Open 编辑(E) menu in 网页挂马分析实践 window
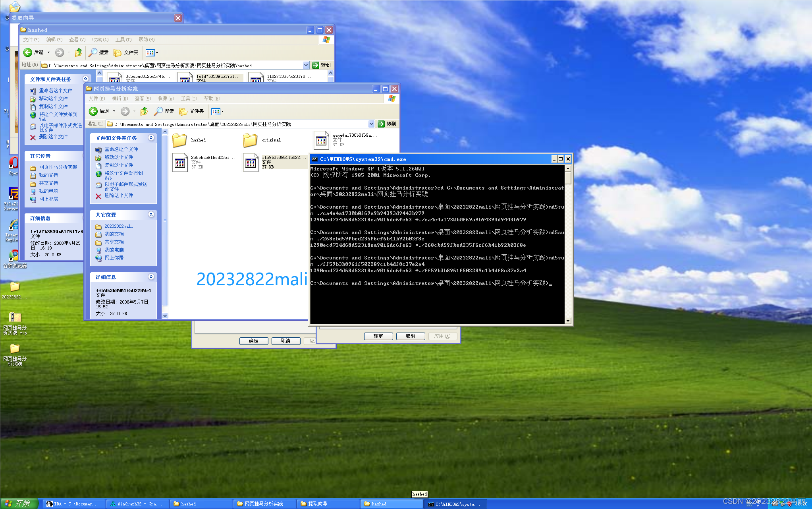The width and height of the screenshot is (812, 509). click(120, 99)
